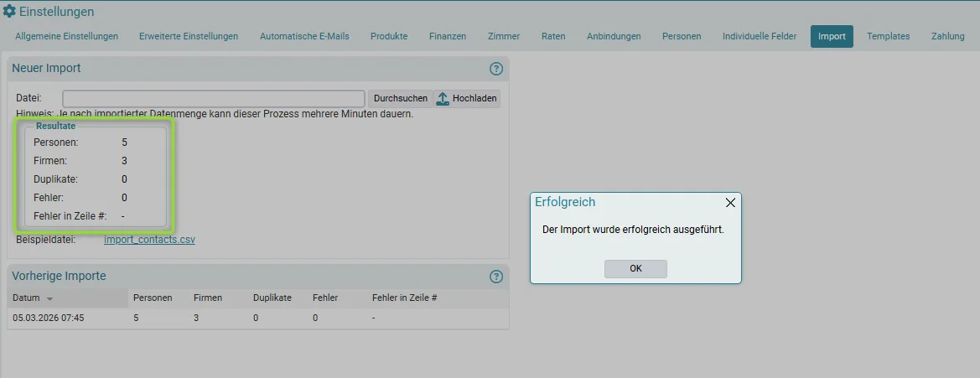Image resolution: width=980 pixels, height=378 pixels.
Task: Click the Erfolgreich dialog title
Action: 565,202
